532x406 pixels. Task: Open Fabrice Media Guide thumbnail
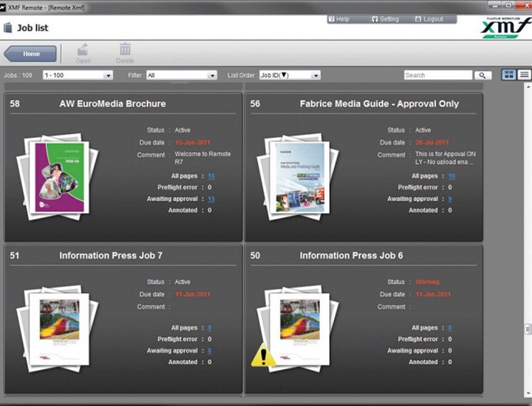297,175
